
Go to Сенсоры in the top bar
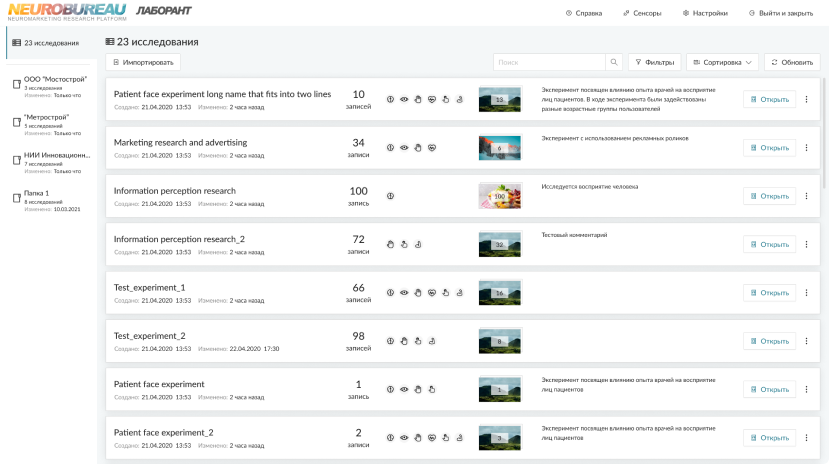click(x=641, y=13)
